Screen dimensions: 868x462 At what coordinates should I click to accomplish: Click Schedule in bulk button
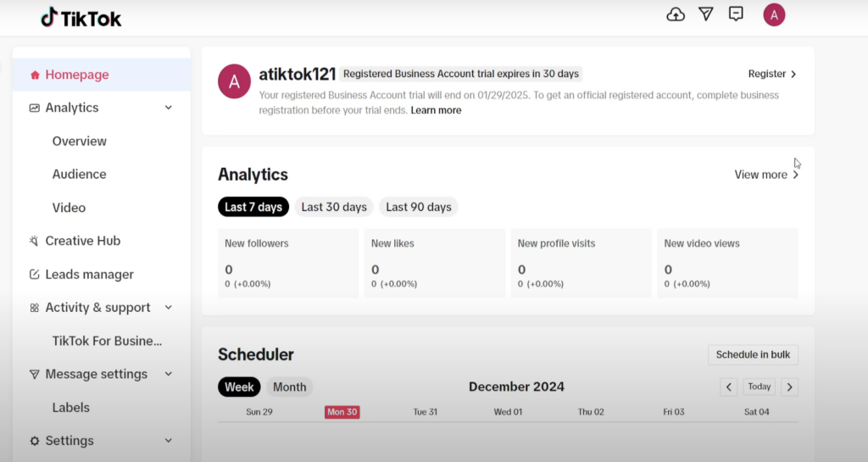coord(753,354)
